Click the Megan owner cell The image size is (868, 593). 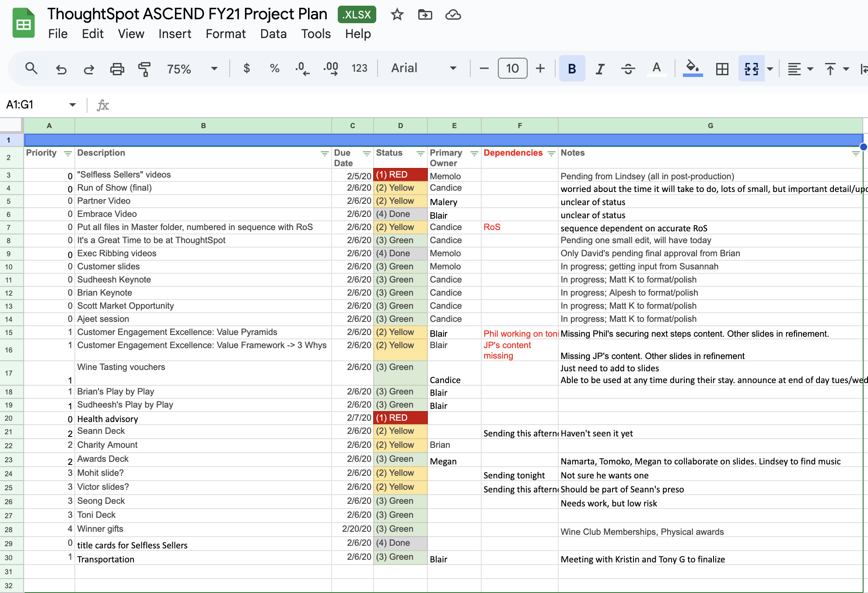pos(454,460)
